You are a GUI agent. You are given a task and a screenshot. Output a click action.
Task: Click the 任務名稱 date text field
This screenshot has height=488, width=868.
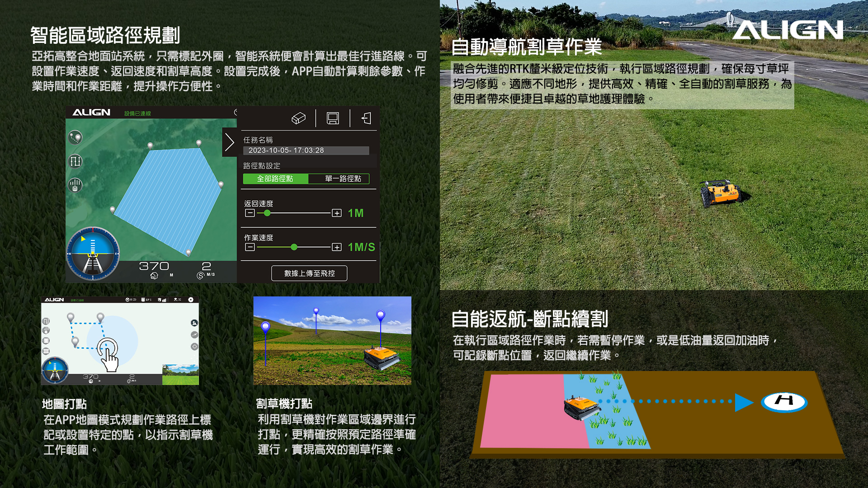pyautogui.click(x=306, y=150)
